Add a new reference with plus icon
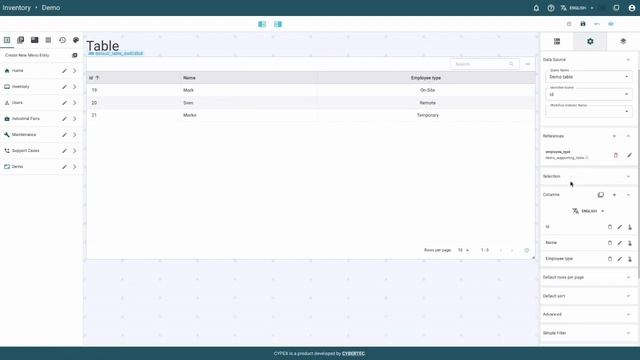 click(x=614, y=136)
